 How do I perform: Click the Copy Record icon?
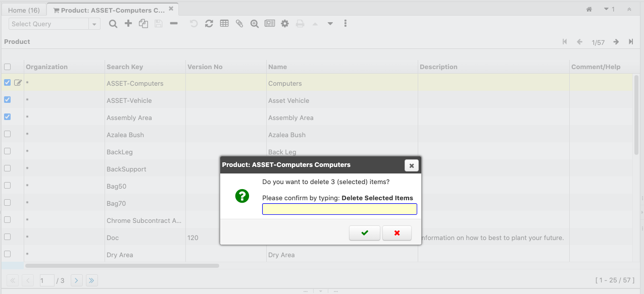143,24
